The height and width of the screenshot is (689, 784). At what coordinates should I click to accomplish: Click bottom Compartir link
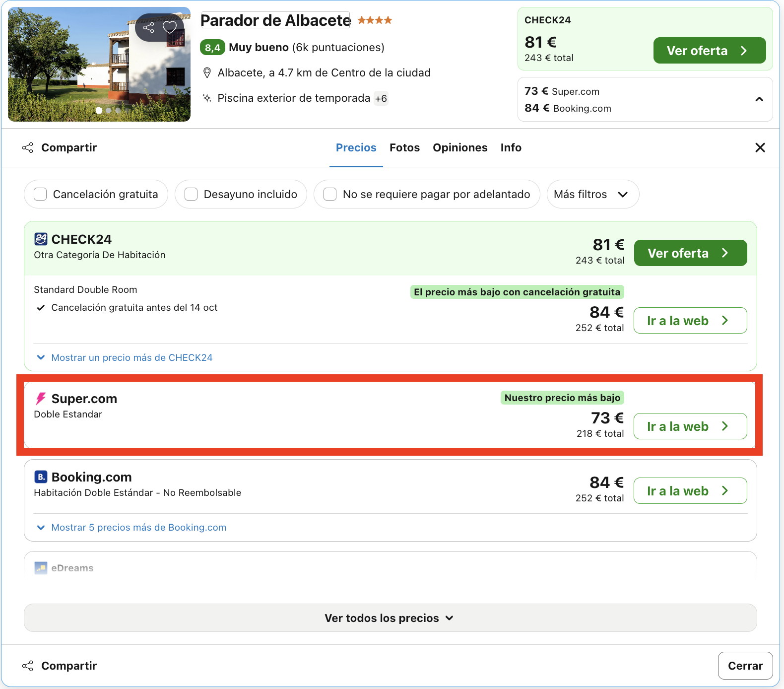point(69,666)
